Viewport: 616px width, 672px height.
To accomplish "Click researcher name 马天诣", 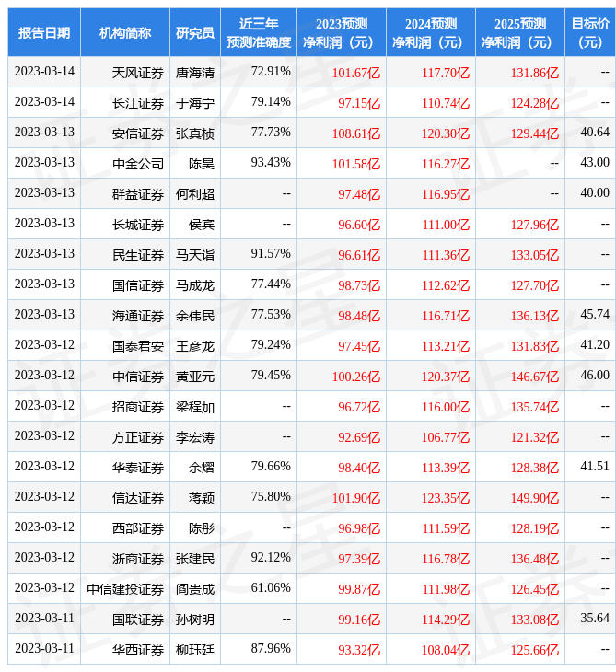I will coord(195,255).
